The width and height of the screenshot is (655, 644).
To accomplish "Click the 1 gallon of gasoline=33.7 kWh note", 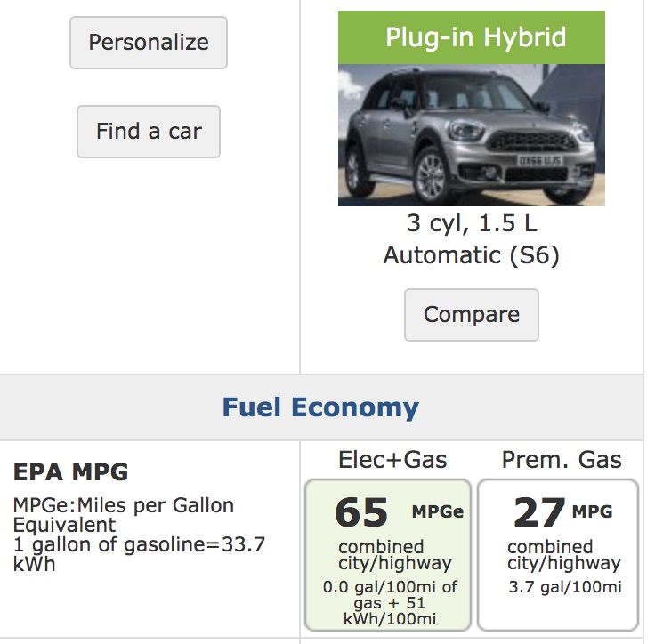I will (139, 553).
